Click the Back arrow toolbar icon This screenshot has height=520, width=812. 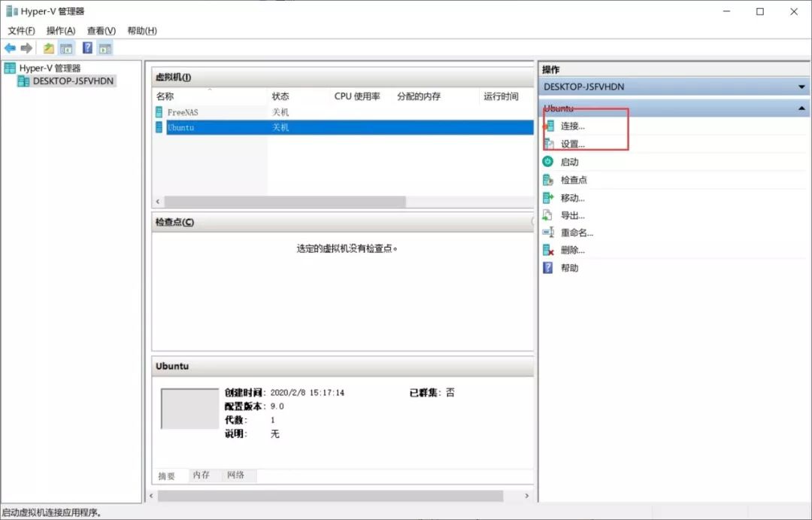(10, 48)
